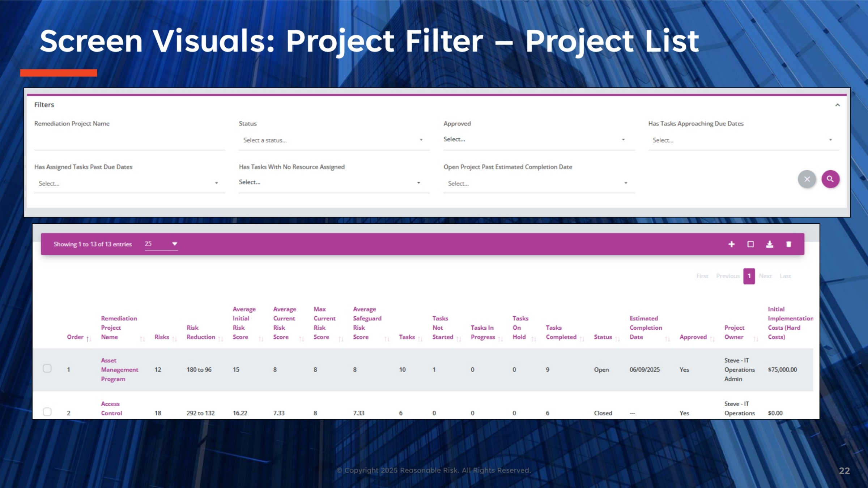The height and width of the screenshot is (488, 868).
Task: Click the Showing 1 to 13 entries text
Action: pos(93,244)
